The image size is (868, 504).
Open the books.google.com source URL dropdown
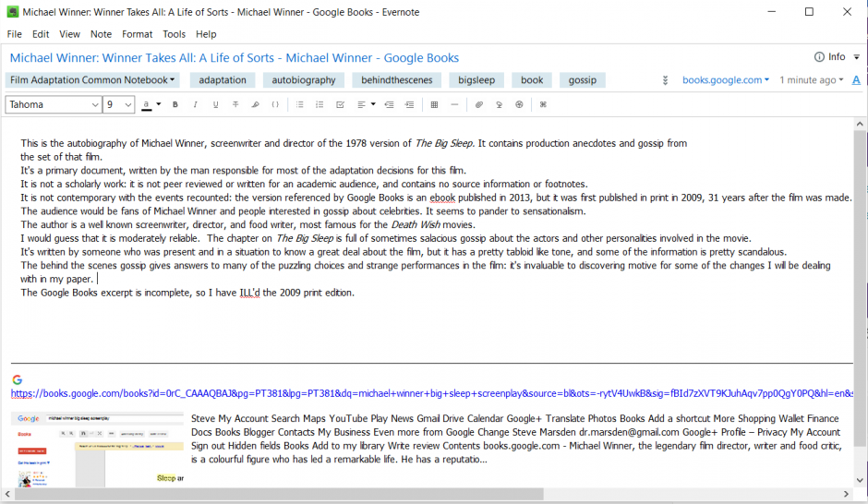pyautogui.click(x=725, y=80)
